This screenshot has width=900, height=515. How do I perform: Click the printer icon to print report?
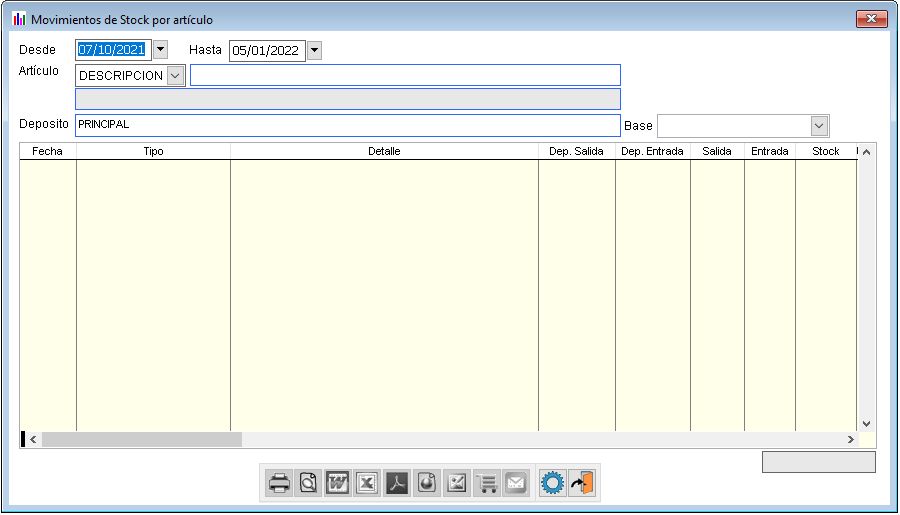pyautogui.click(x=279, y=483)
